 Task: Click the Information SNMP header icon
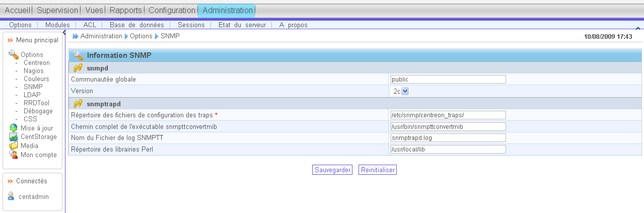tap(78, 55)
